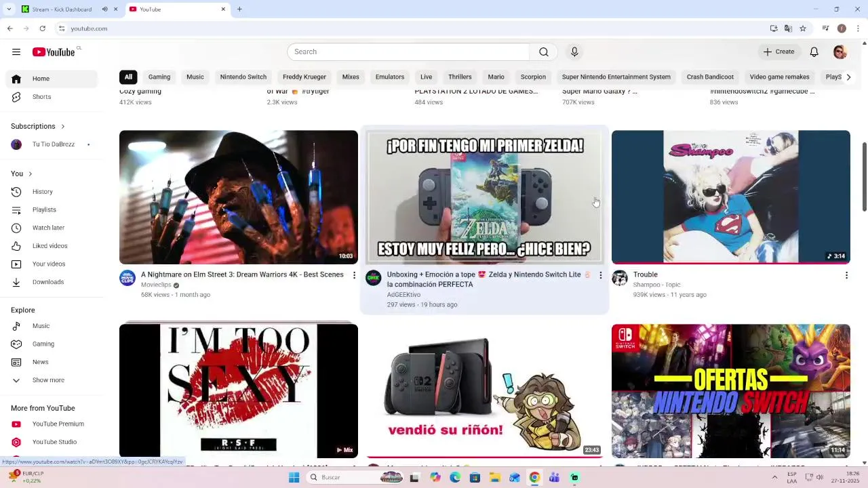Click the install app icon in address bar
868x488 pixels.
(x=774, y=28)
